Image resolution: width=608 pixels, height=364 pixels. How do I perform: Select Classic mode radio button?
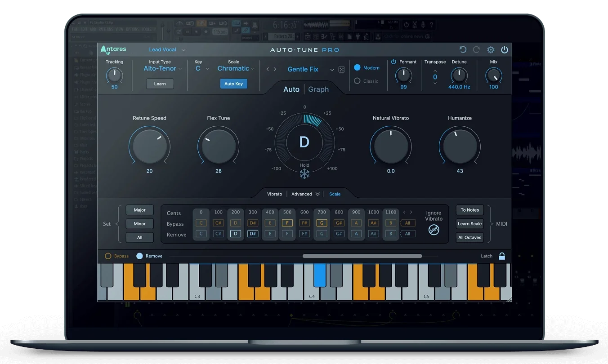point(358,81)
